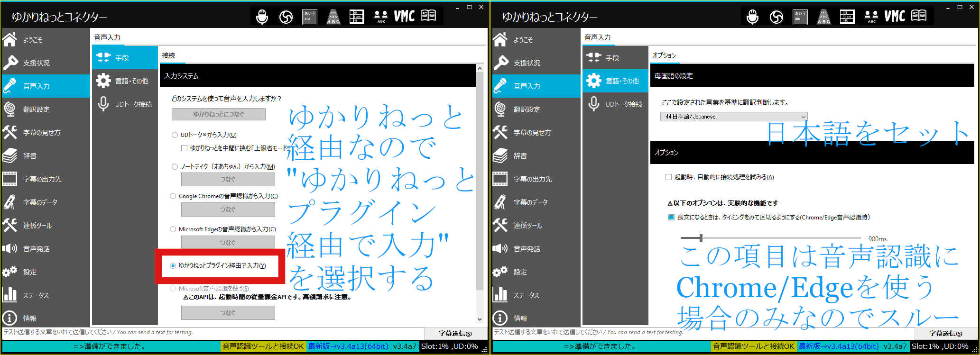Click VMC icon in left window toolbar
Image resolution: width=980 pixels, height=355 pixels.
pyautogui.click(x=404, y=17)
